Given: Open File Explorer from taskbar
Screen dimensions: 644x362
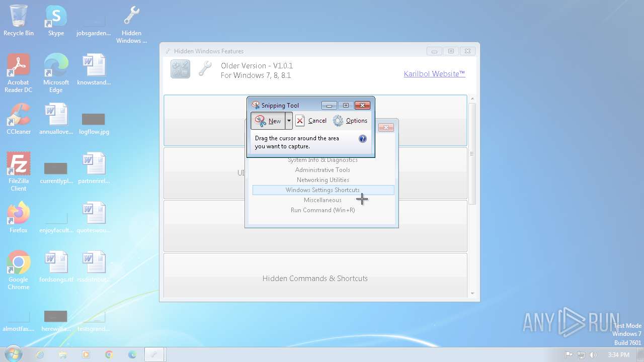Looking at the screenshot, I should 63,354.
